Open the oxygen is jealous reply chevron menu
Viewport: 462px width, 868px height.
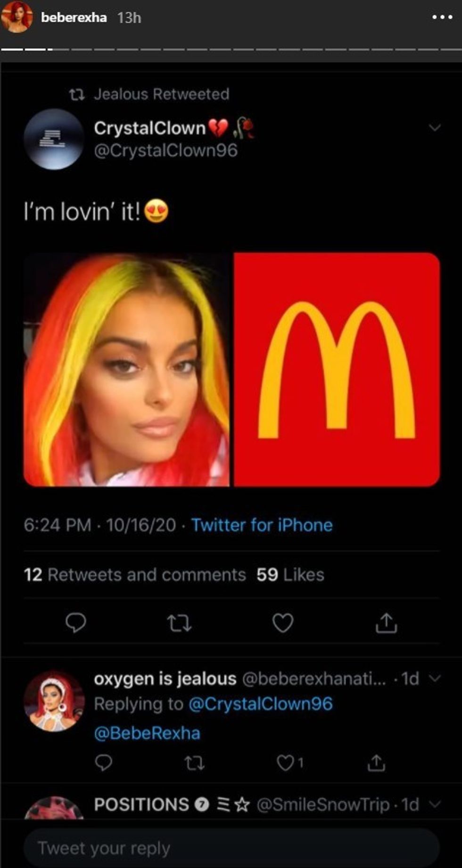coord(435,678)
